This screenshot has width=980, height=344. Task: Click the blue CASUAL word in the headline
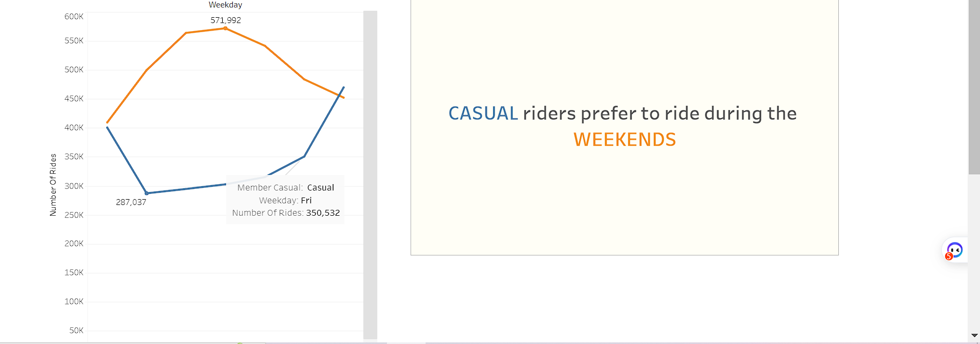pyautogui.click(x=482, y=113)
